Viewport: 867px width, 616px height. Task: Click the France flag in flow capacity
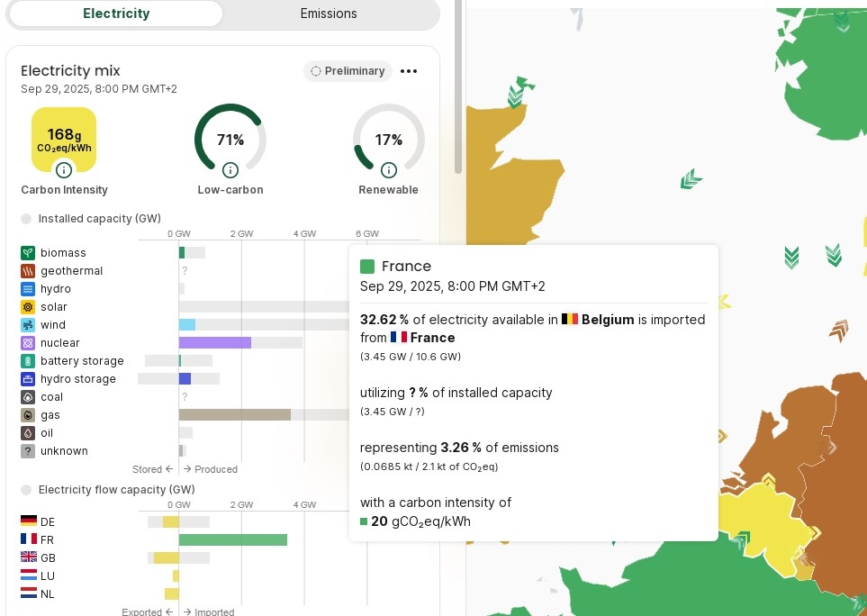coord(28,539)
